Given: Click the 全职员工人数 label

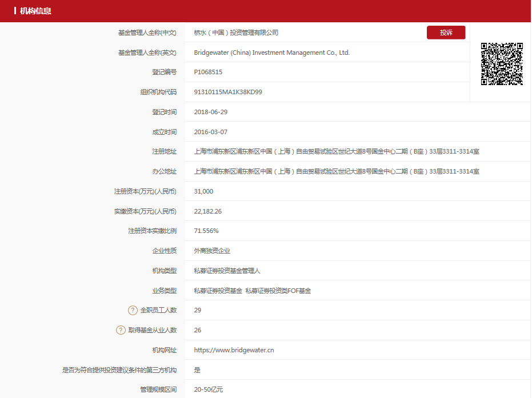Looking at the screenshot, I should 158,310.
